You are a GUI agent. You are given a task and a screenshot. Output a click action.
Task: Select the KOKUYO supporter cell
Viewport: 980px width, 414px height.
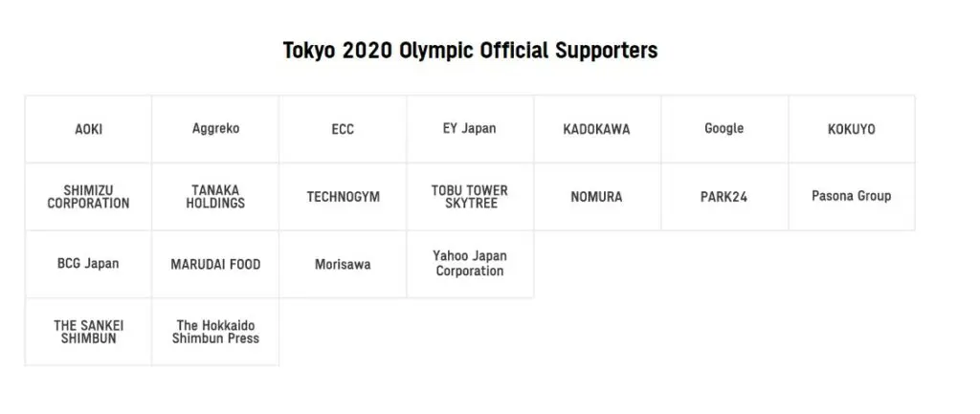point(851,129)
